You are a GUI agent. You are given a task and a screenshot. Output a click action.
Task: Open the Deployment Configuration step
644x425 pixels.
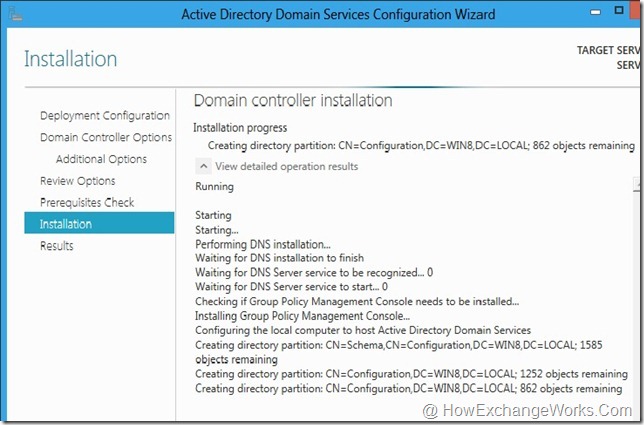click(x=105, y=115)
